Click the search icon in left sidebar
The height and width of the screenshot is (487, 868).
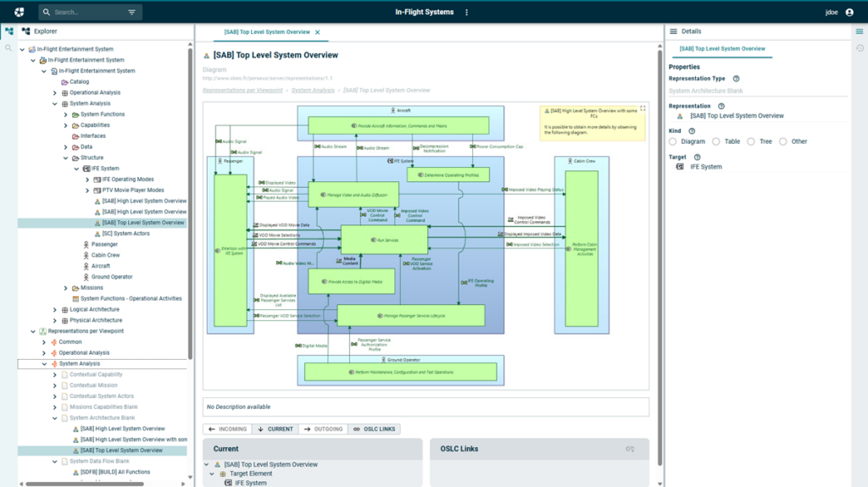click(x=8, y=47)
